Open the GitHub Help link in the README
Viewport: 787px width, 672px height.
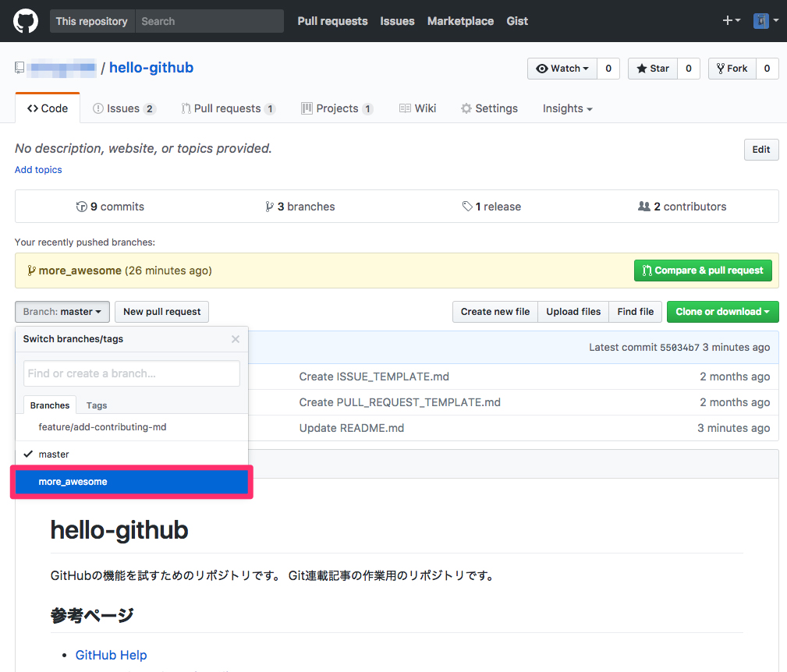(111, 655)
